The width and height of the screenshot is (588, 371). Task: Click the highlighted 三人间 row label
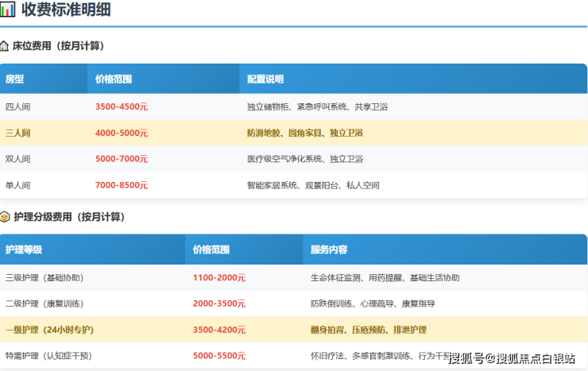[17, 133]
